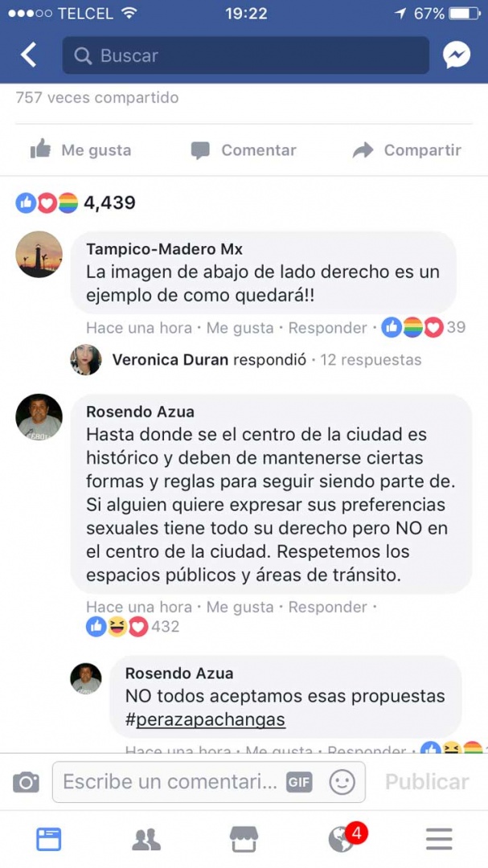
Task: Tap Me gusta under Tampico-Madero Mx comment
Action: (x=240, y=328)
